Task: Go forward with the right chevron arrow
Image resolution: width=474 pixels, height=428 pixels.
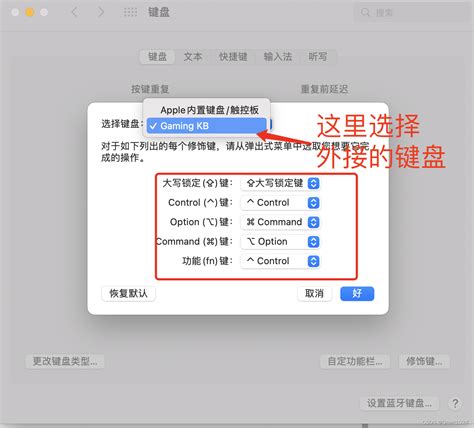Action: (x=100, y=13)
